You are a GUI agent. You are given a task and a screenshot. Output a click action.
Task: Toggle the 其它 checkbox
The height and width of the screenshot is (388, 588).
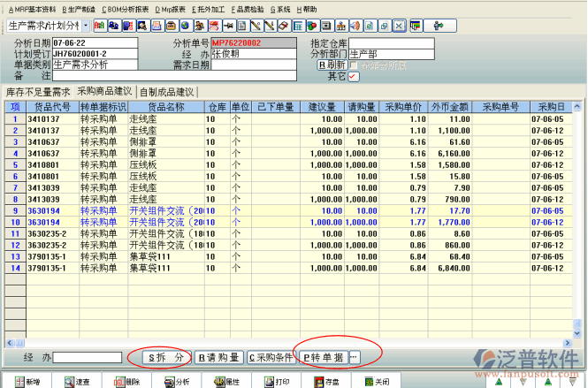pos(354,77)
